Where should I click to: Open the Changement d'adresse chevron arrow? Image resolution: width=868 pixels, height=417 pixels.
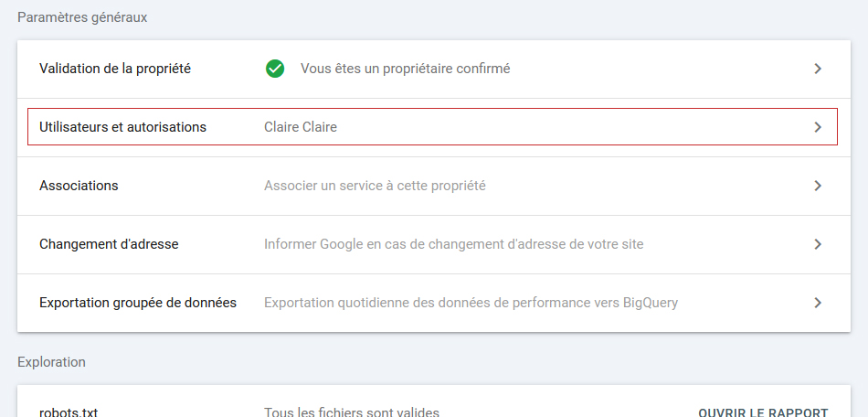818,244
